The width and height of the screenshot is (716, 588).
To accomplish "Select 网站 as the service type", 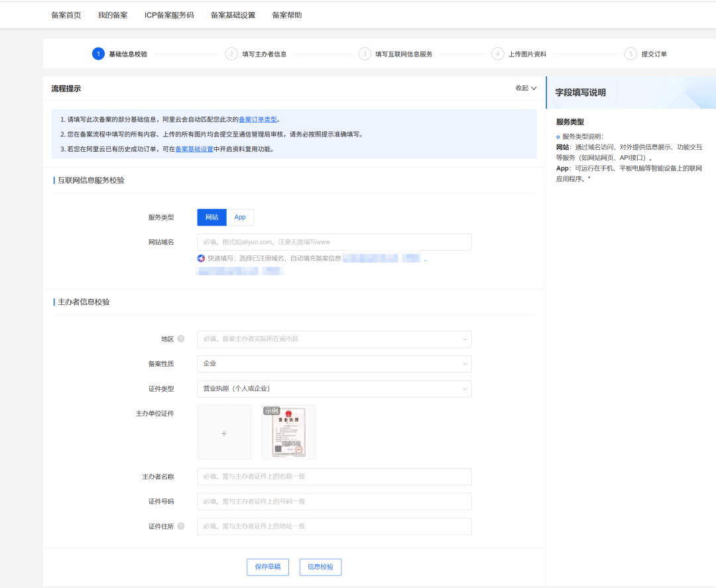I will [x=211, y=217].
